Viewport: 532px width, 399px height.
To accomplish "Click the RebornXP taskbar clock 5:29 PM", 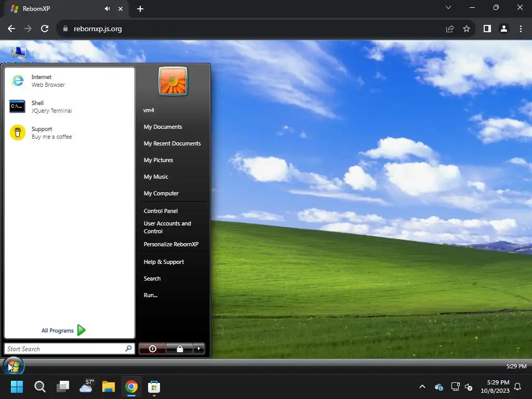I will click(x=516, y=366).
